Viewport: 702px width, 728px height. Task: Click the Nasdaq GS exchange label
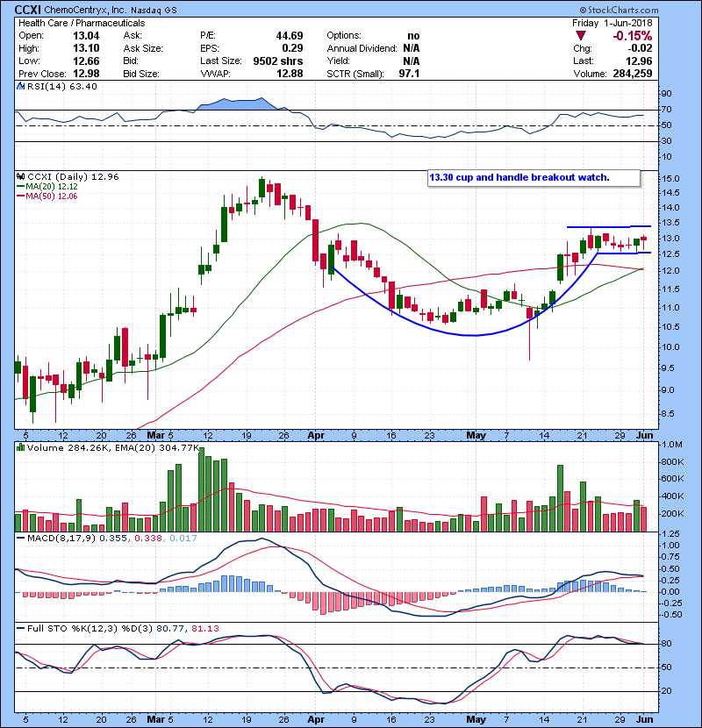click(x=154, y=11)
